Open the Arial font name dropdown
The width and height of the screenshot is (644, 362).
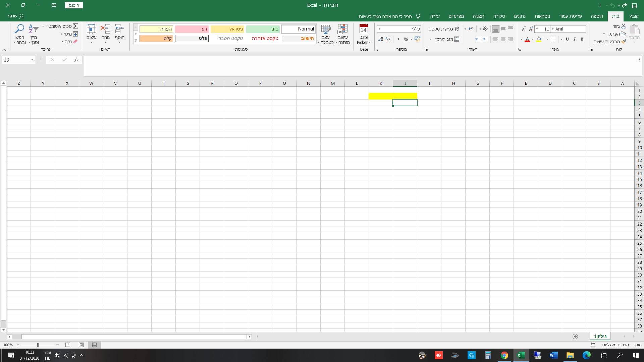pos(552,29)
